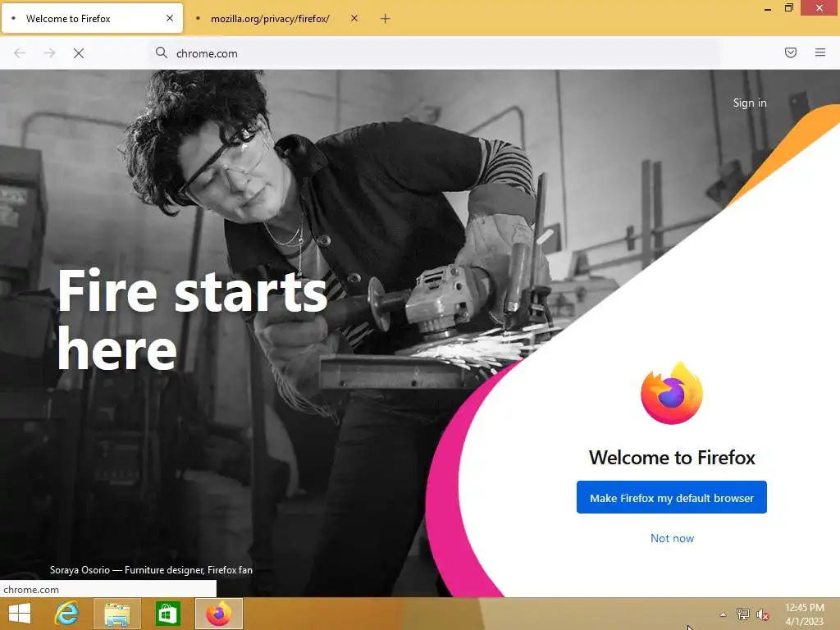Open Windows Store from taskbar
This screenshot has height=630, width=840.
coord(167,614)
